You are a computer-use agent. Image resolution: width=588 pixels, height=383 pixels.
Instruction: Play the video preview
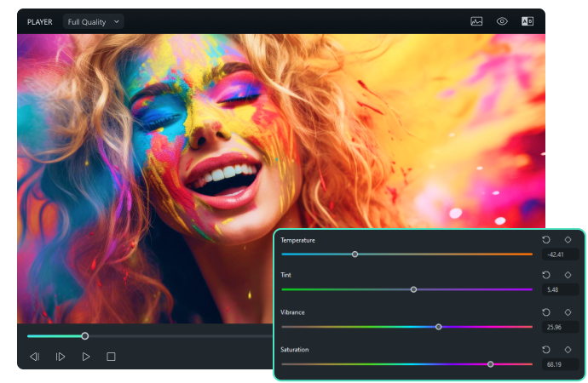click(86, 357)
